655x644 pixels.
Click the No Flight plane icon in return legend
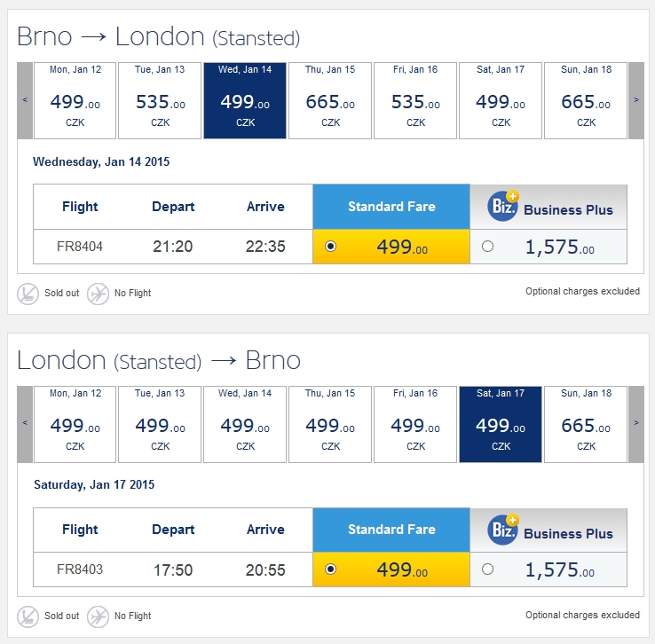(98, 617)
